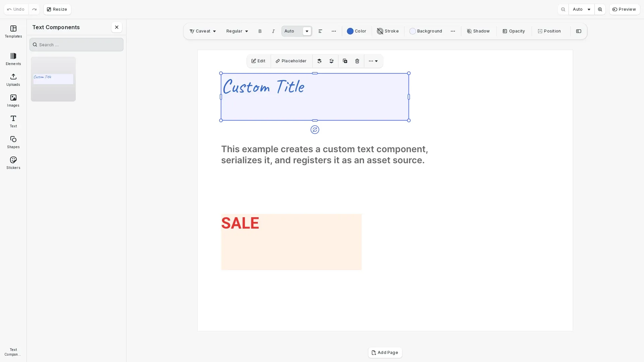This screenshot has width=644, height=362.
Task: Duplicate the Custom Title element
Action: 345,61
